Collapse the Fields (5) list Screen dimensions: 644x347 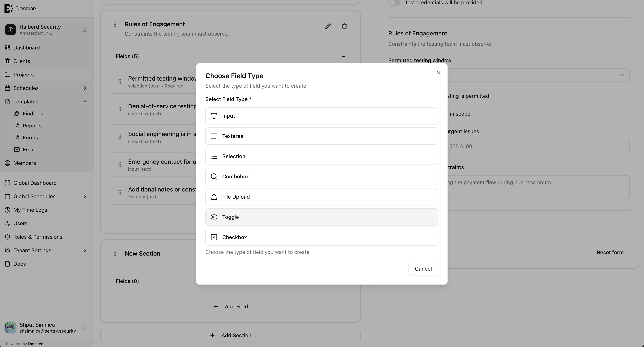(344, 57)
